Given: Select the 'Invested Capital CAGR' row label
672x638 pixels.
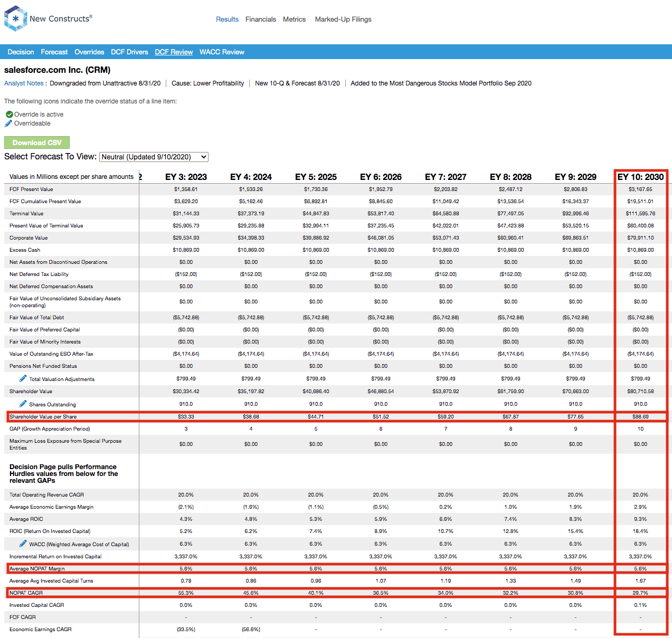Looking at the screenshot, I should click(37, 605).
